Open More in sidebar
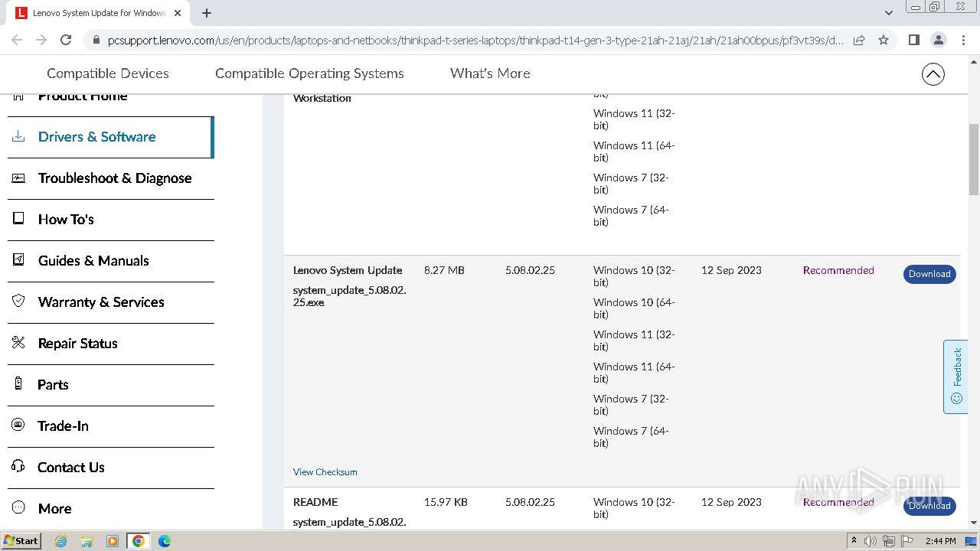 pos(110,509)
